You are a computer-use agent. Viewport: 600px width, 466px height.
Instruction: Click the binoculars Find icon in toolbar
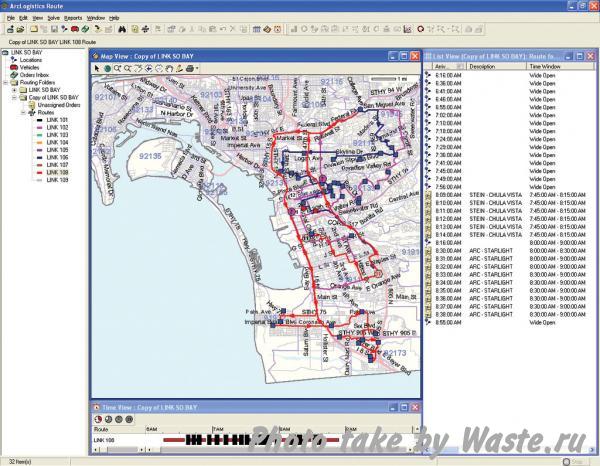click(x=122, y=29)
